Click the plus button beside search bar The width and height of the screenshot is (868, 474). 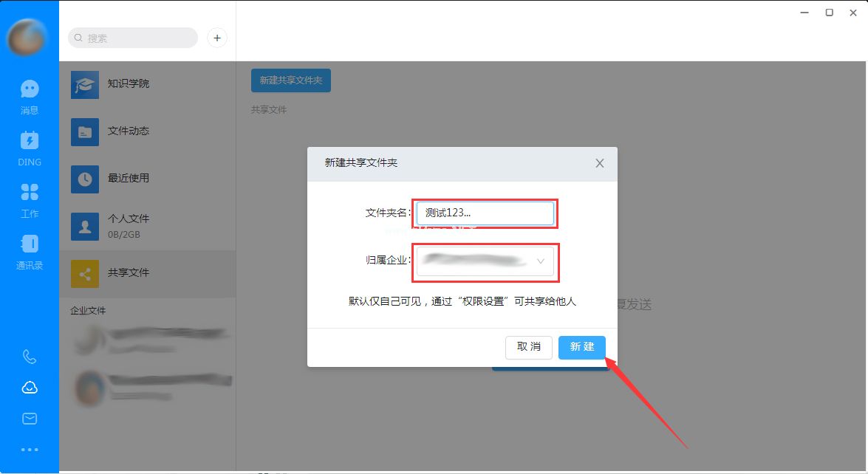tap(216, 38)
